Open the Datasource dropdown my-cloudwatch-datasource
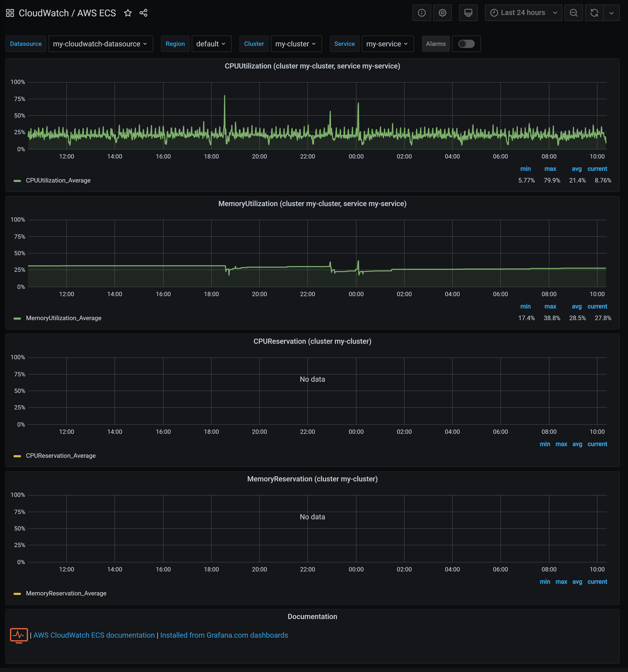 100,44
